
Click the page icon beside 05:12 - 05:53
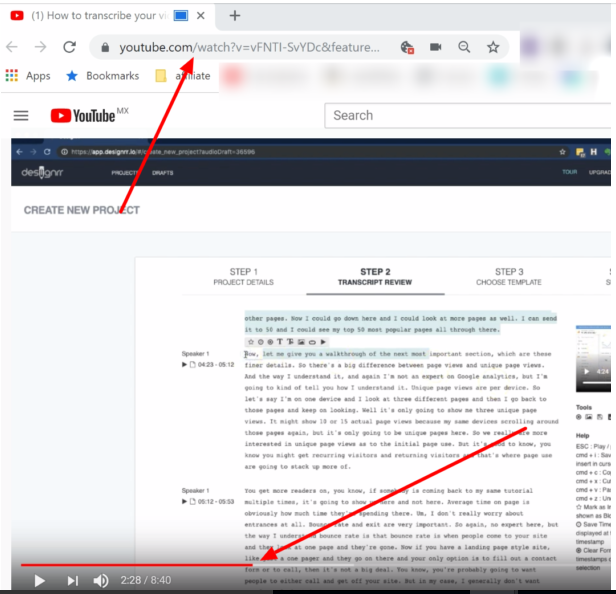point(192,501)
